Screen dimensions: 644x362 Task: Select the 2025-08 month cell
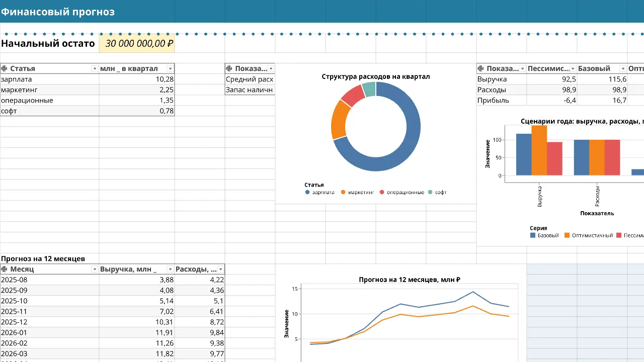(49, 280)
